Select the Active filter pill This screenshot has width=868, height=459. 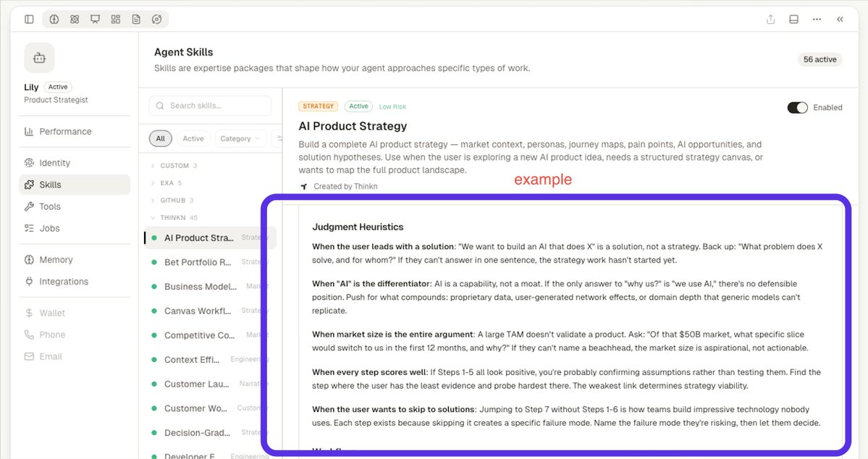click(193, 138)
